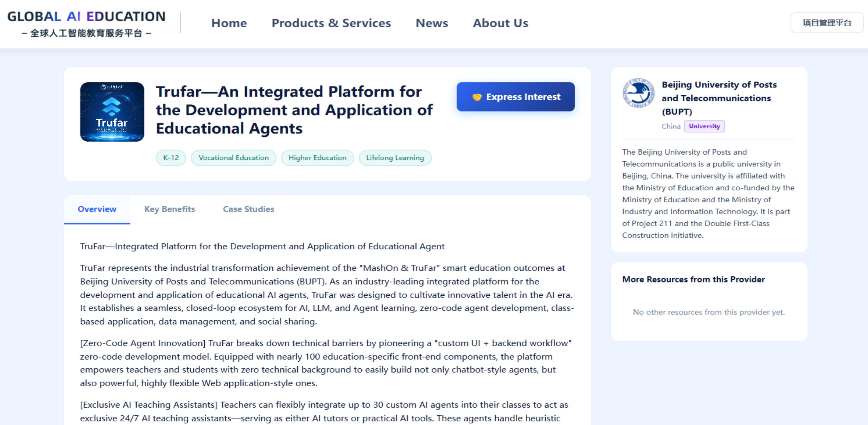
Task: Go to the Home page
Action: 229,23
